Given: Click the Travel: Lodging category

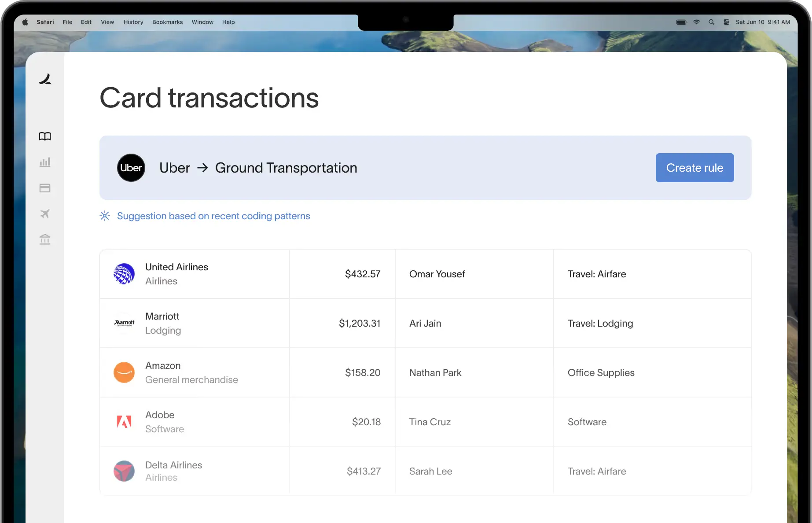Looking at the screenshot, I should (x=600, y=323).
